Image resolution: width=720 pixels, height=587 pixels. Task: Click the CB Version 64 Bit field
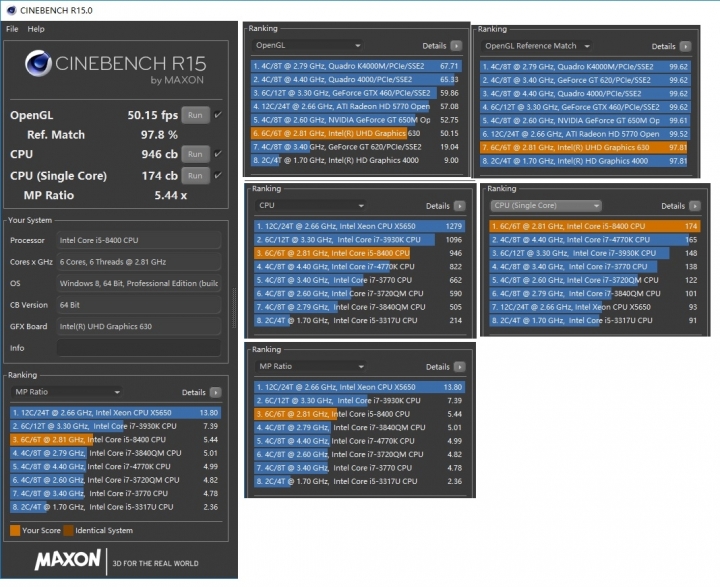point(139,305)
